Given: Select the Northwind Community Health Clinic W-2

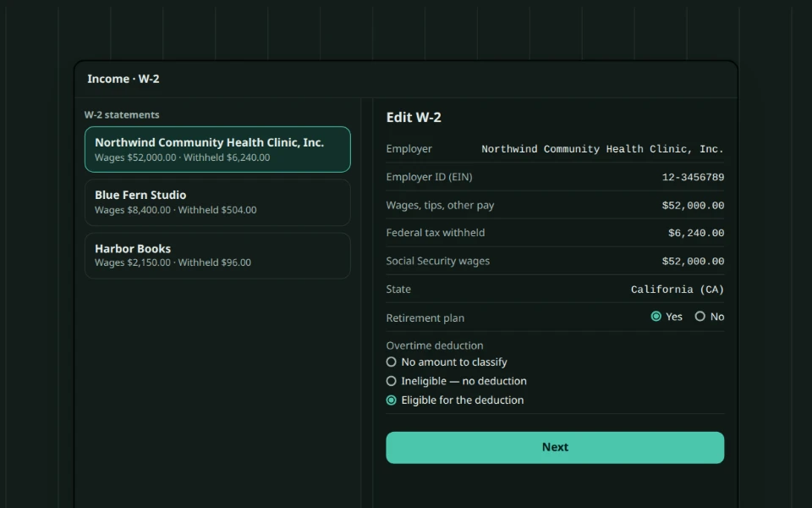Looking at the screenshot, I should 217,149.
